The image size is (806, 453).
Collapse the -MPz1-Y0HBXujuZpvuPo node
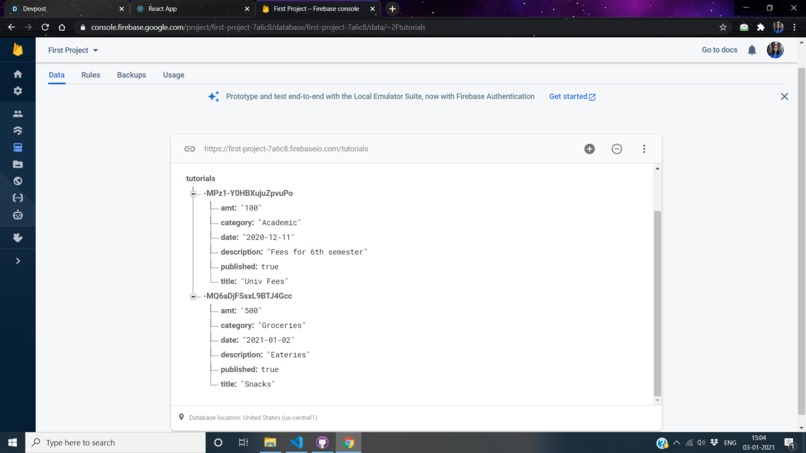coord(193,194)
